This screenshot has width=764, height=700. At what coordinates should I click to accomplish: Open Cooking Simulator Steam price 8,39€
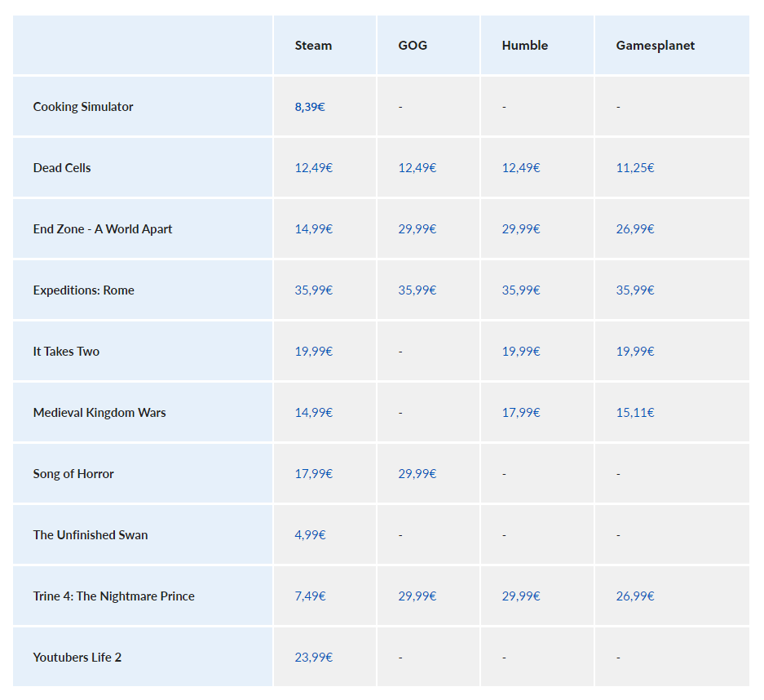(x=309, y=107)
